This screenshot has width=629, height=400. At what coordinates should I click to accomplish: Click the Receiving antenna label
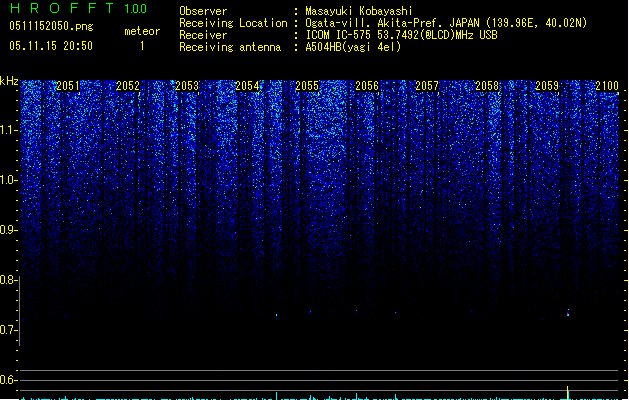pyautogui.click(x=230, y=47)
